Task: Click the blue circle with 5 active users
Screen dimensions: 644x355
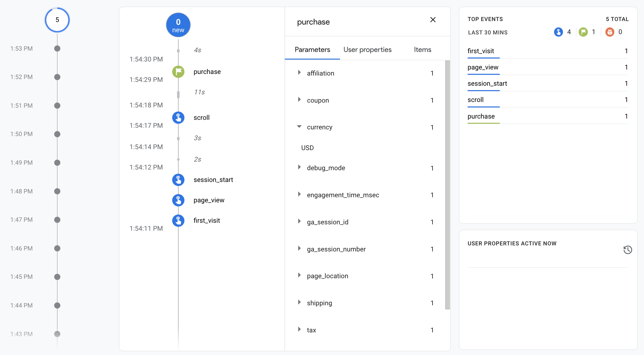Action: pos(57,20)
